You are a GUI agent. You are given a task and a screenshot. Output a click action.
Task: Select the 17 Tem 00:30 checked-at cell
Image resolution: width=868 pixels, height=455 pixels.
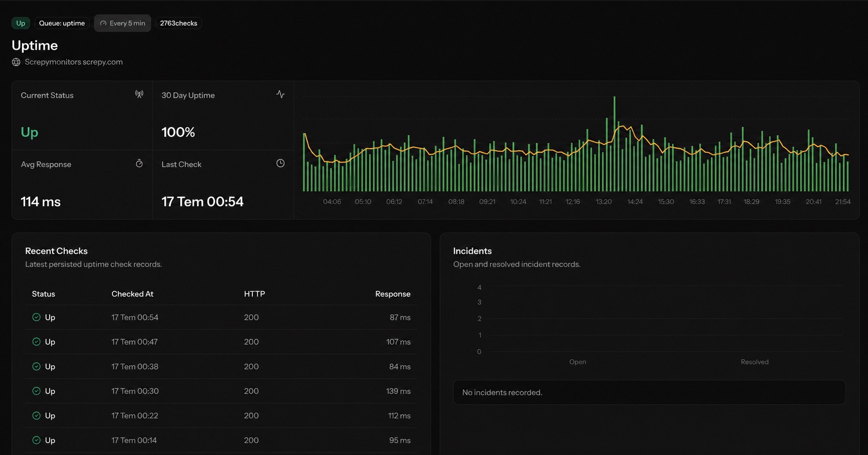(x=135, y=391)
